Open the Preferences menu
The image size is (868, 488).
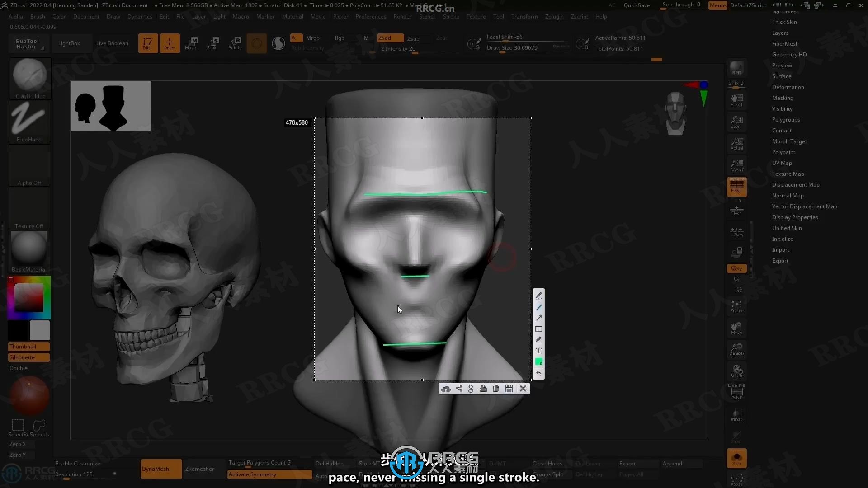coord(371,17)
